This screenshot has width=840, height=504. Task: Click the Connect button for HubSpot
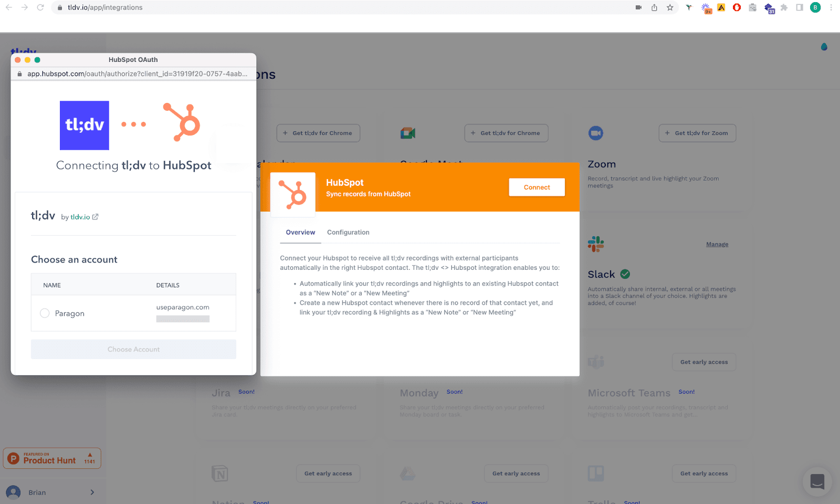coord(537,187)
